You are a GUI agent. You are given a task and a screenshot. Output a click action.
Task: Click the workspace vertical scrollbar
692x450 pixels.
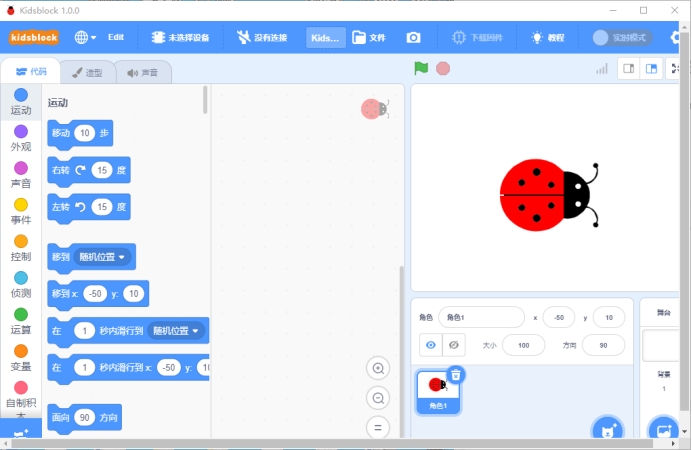[401, 351]
